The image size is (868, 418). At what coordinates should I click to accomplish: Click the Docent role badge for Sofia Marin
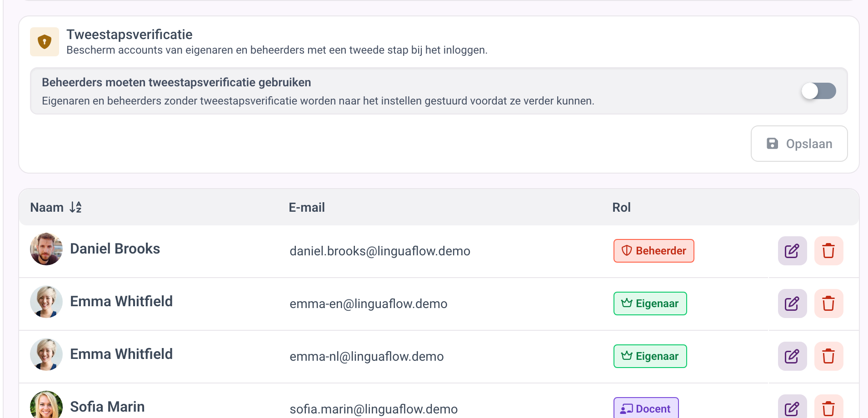[646, 408]
